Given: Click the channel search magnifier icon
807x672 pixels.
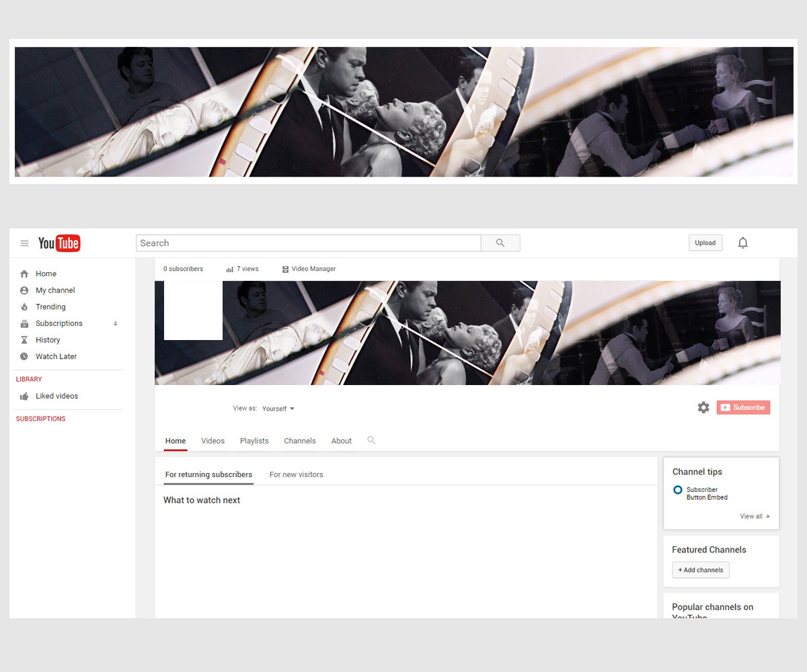Looking at the screenshot, I should (371, 440).
